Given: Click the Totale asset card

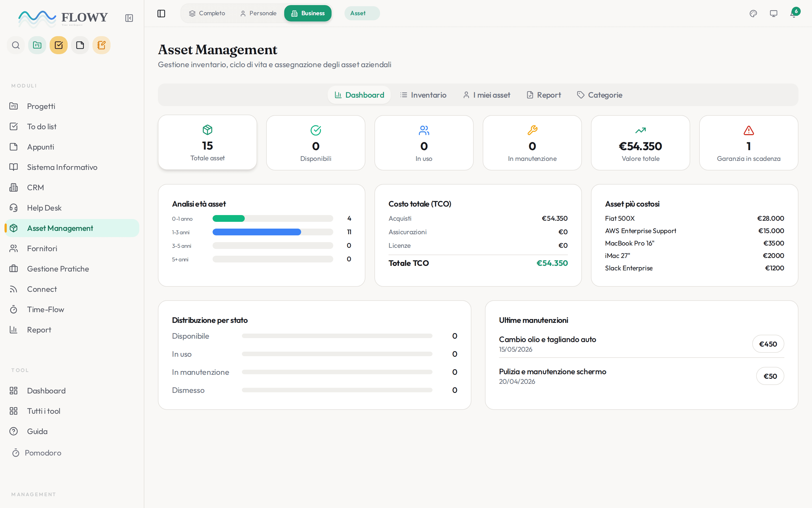Looking at the screenshot, I should 207,142.
